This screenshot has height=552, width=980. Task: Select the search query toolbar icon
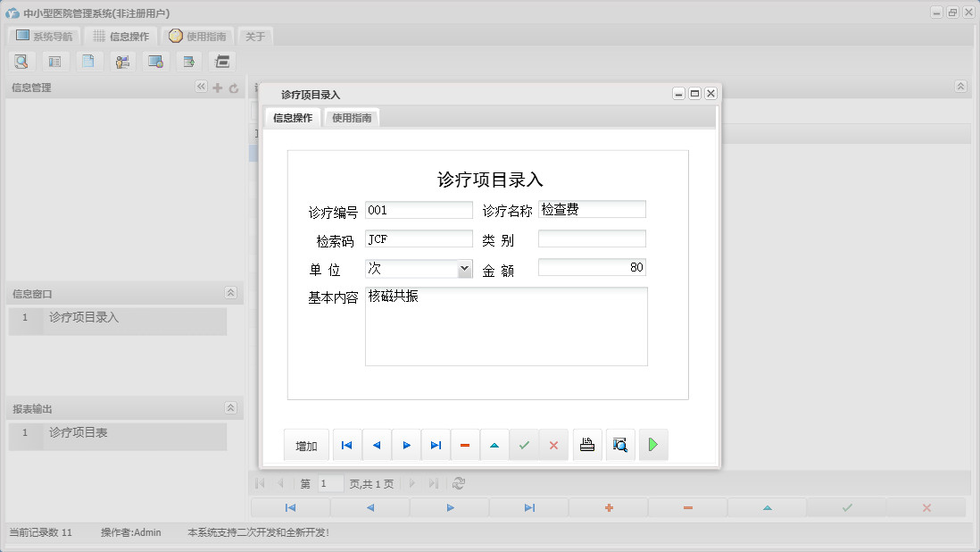[x=22, y=62]
